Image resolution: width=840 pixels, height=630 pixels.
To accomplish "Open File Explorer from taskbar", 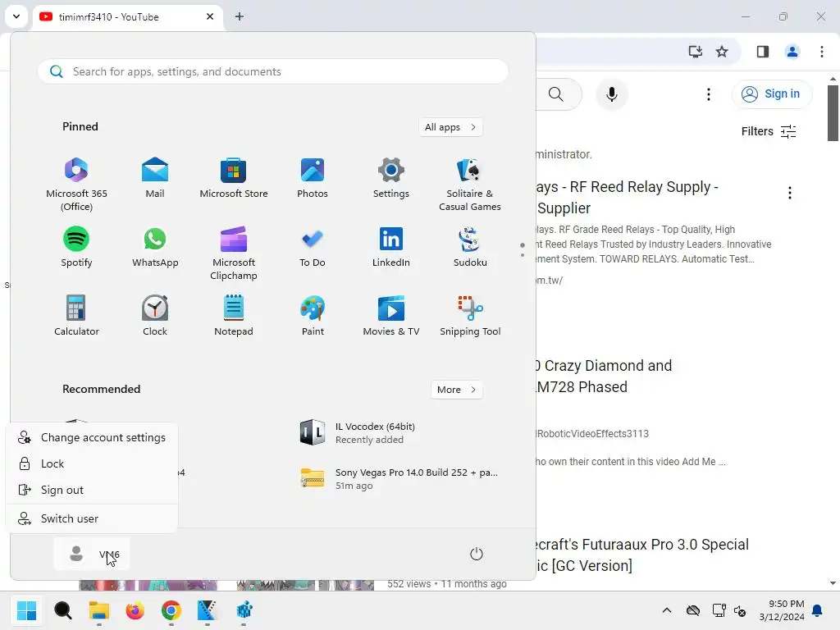I will [99, 610].
